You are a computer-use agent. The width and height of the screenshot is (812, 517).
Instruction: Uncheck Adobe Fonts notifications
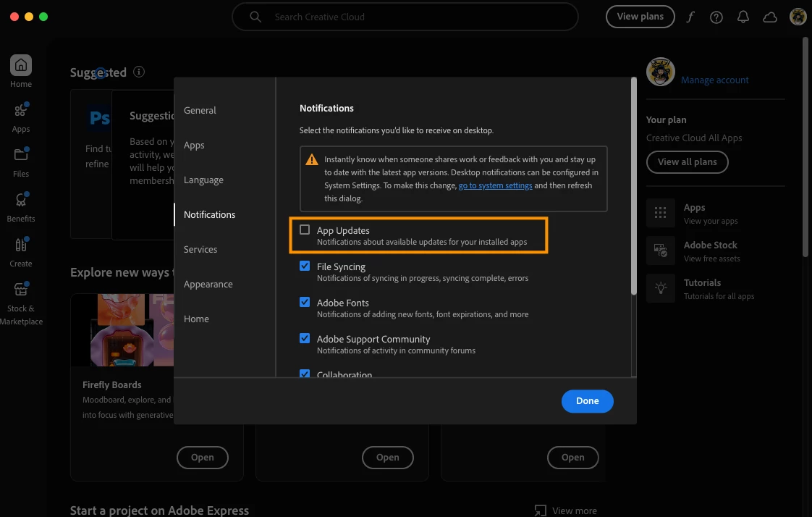(305, 302)
